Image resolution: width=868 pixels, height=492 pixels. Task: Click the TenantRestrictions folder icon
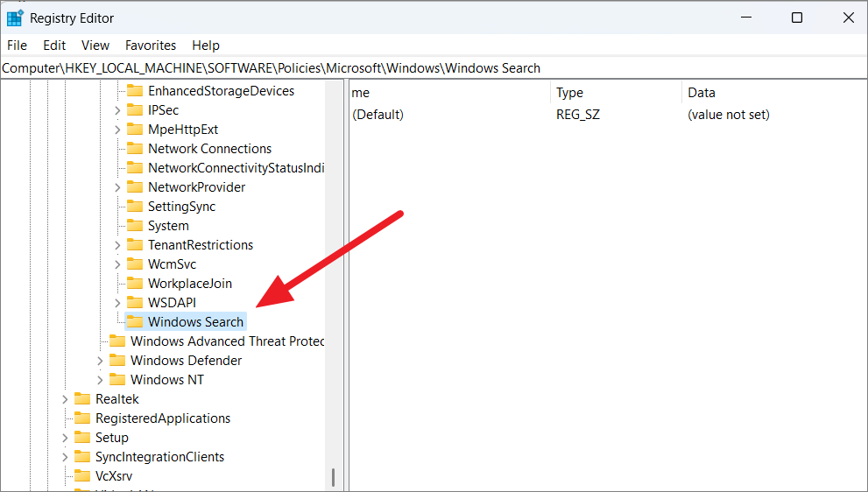tap(135, 245)
